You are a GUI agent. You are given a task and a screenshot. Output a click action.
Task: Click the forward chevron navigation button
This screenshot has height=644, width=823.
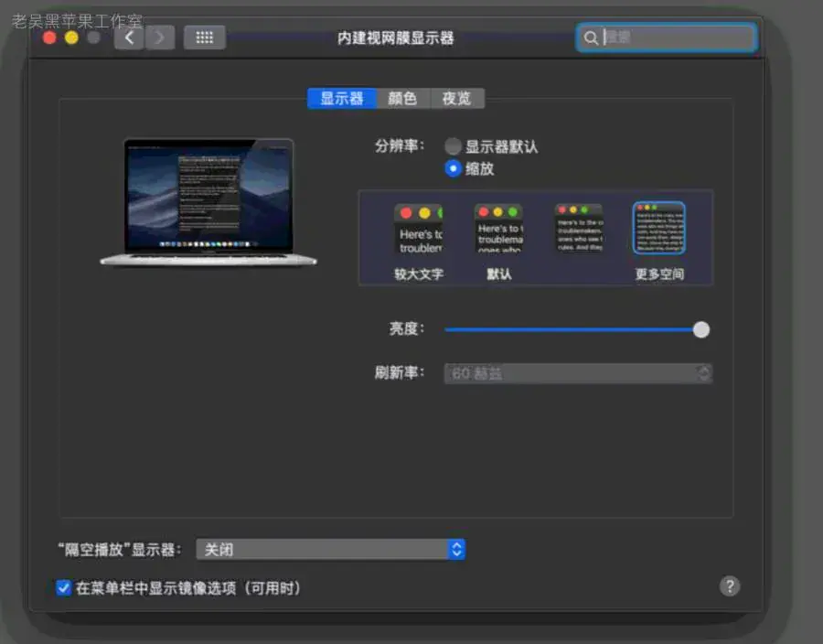pyautogui.click(x=160, y=38)
